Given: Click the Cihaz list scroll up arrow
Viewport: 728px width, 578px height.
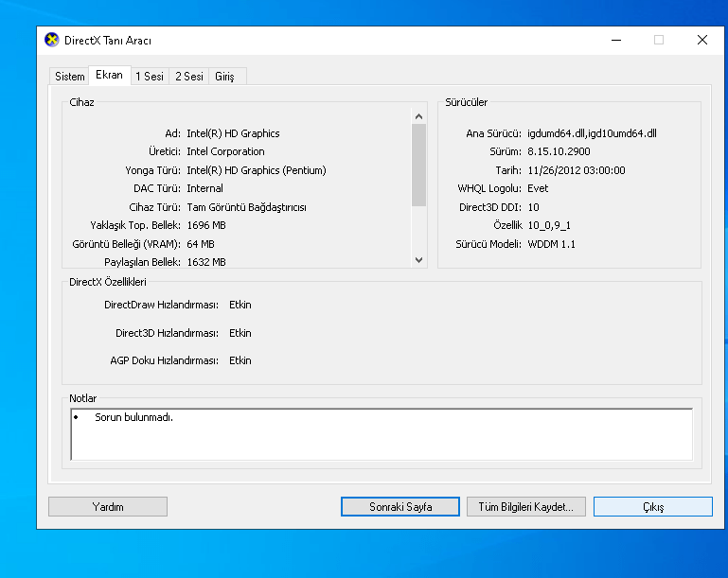Looking at the screenshot, I should (x=418, y=116).
